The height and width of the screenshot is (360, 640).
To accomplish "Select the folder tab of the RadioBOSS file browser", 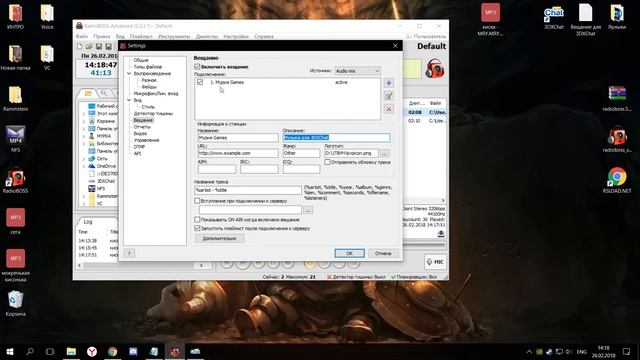I will (88, 93).
